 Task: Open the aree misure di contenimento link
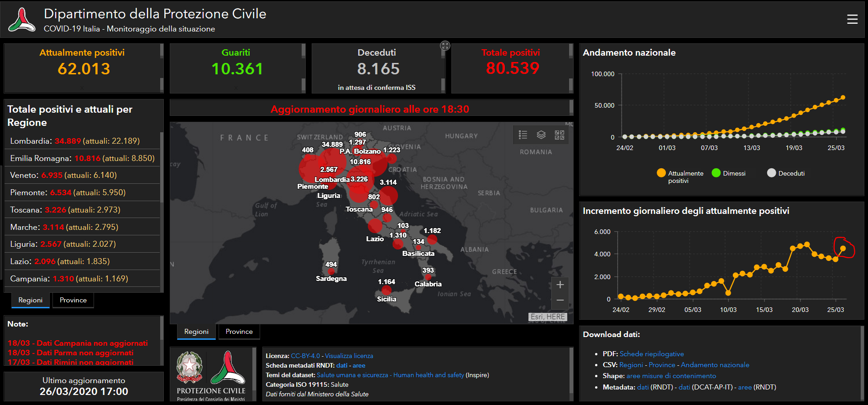[x=671, y=376]
